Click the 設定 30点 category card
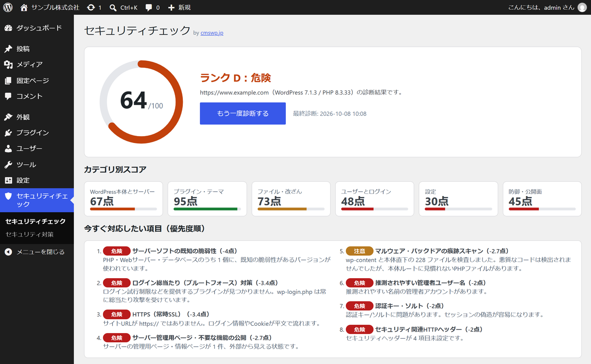 [x=458, y=199]
